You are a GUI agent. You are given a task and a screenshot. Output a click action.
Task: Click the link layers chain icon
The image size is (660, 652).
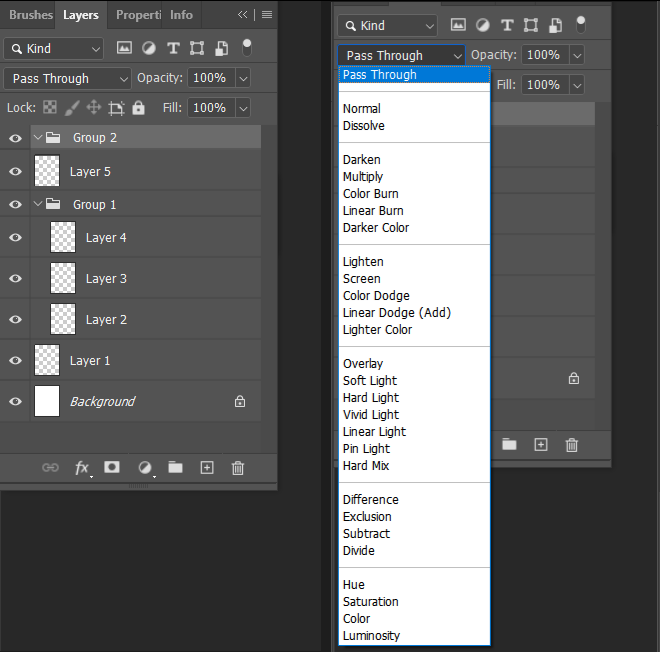point(50,467)
